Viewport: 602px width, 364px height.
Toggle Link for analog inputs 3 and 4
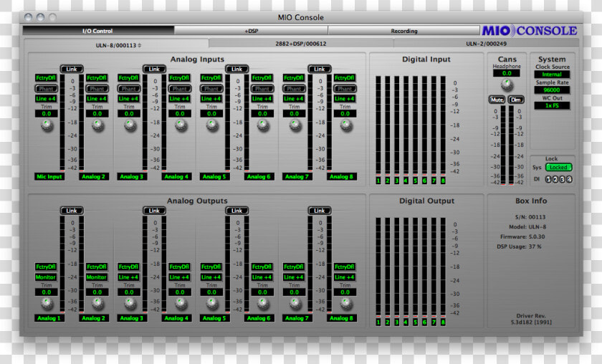(x=154, y=69)
